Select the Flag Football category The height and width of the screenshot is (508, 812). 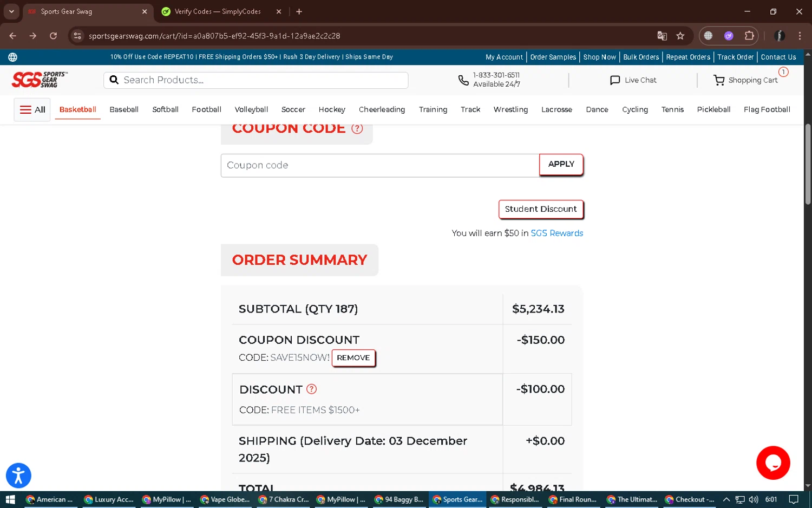point(767,109)
